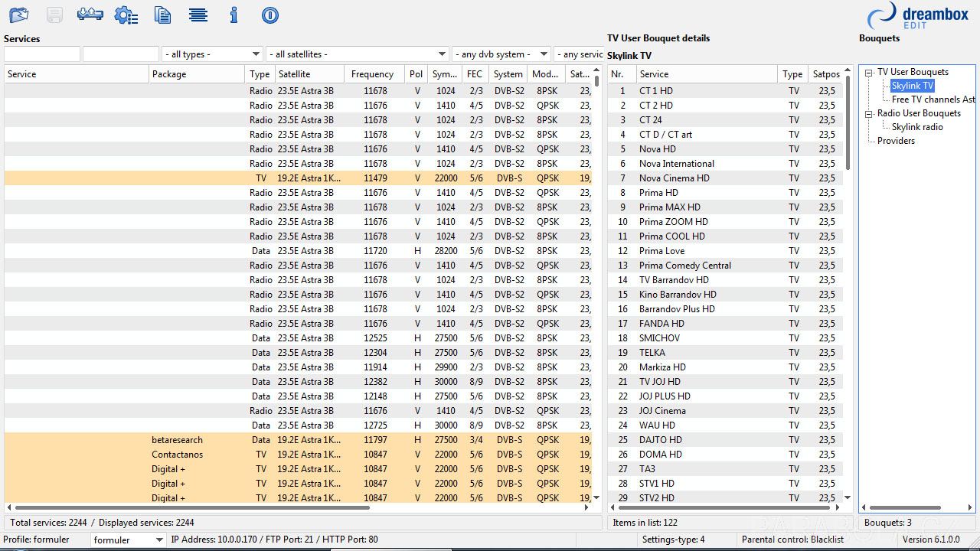Select JOJ Cinema in bouquet list
Image resolution: width=980 pixels, height=551 pixels.
coord(725,411)
